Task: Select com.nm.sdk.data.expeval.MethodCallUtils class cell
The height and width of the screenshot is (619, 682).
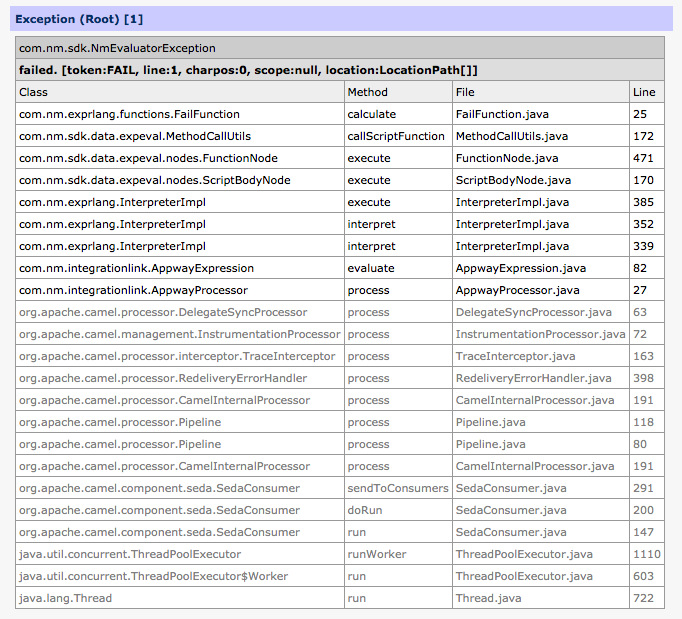Action: coord(180,136)
